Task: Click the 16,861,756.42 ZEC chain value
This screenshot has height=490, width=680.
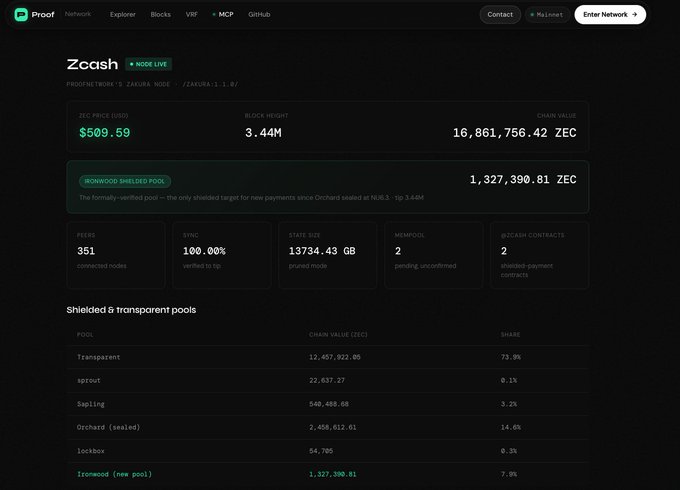Action: (514, 133)
